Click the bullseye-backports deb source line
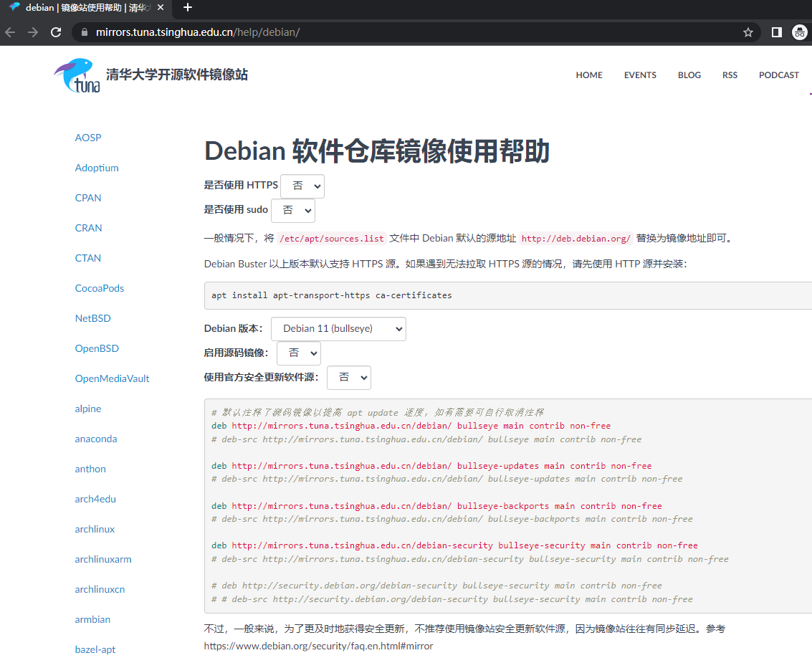Viewport: 812px width, 663px height. coord(436,505)
